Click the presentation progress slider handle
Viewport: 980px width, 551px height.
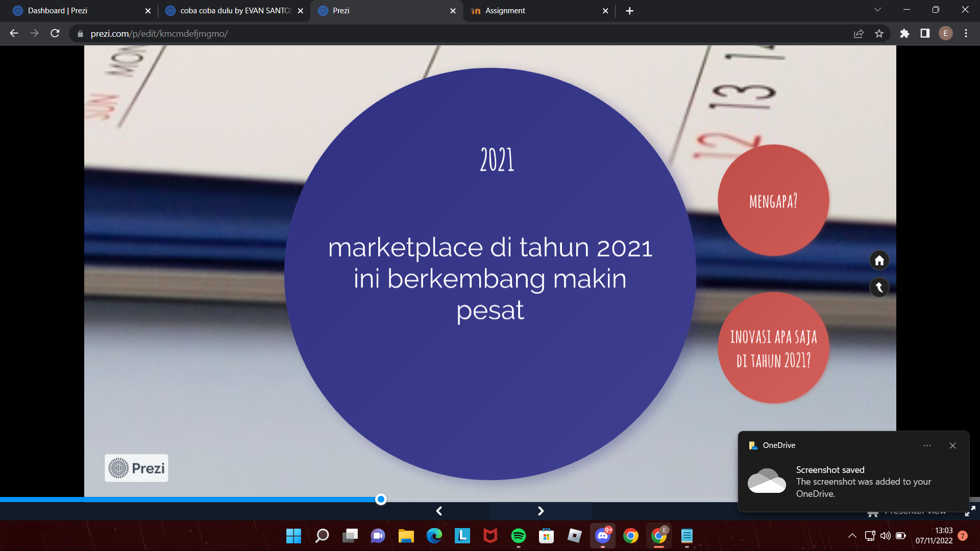(381, 499)
